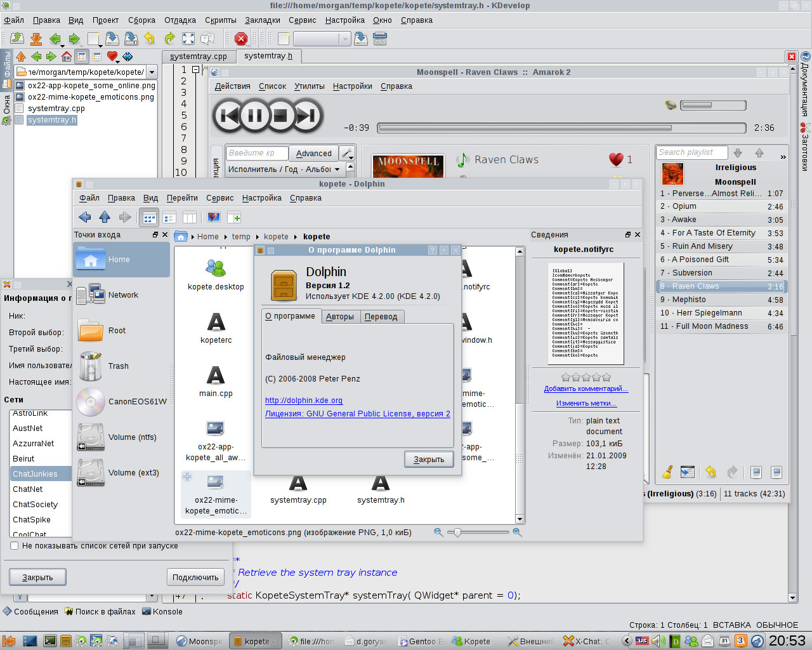This screenshot has width=812, height=650.
Task: Click the red stop icon in KDevelop toolbar
Action: tap(241, 39)
